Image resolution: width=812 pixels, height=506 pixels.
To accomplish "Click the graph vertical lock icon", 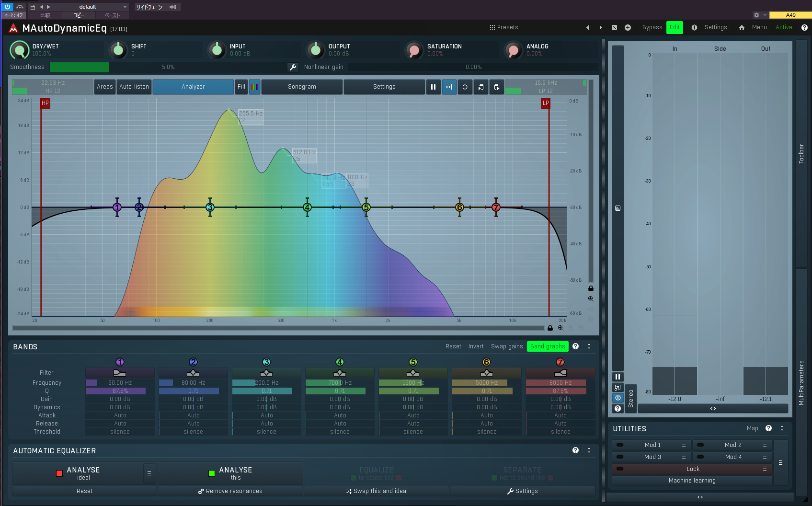I will point(591,288).
